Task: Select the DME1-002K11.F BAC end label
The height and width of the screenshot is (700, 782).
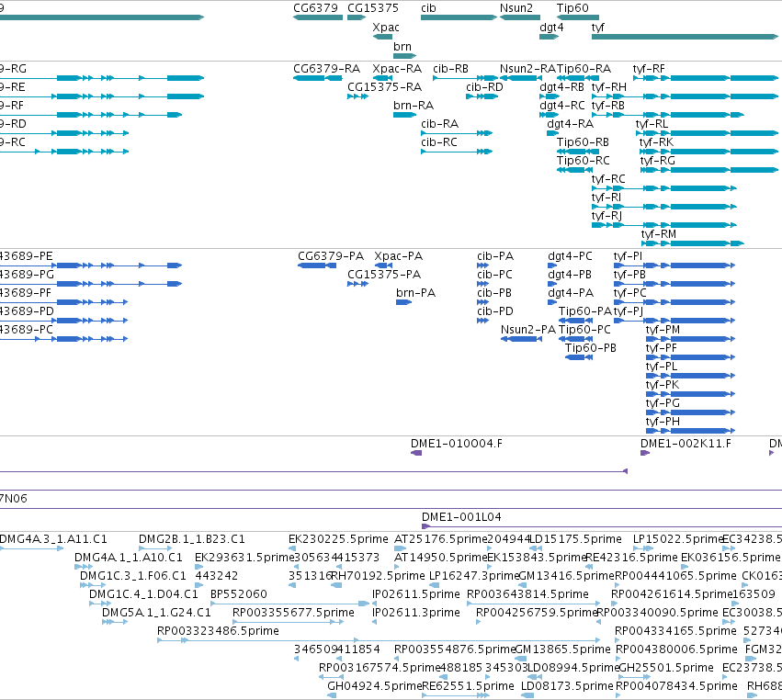Action: [x=686, y=444]
